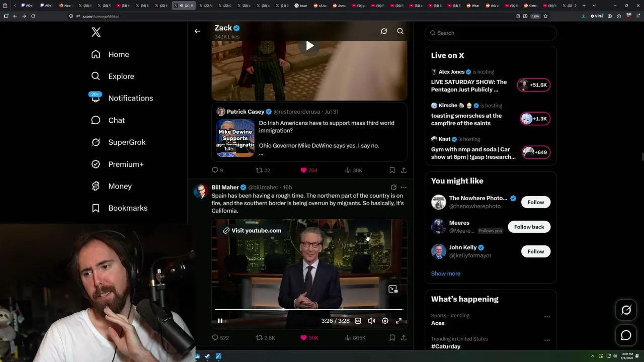Image resolution: width=644 pixels, height=362 pixels.
Task: Click Show more under You might like
Action: tap(446, 274)
